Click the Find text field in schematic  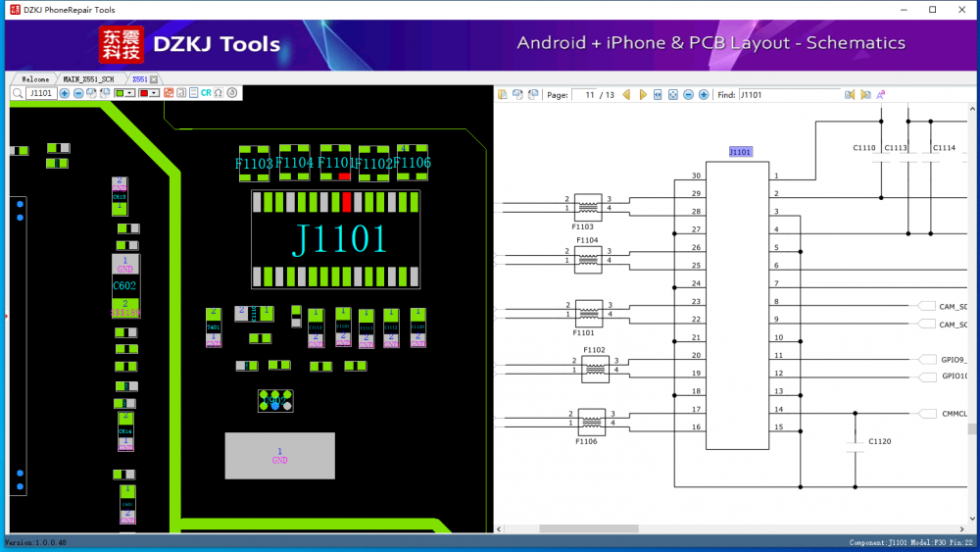[789, 95]
